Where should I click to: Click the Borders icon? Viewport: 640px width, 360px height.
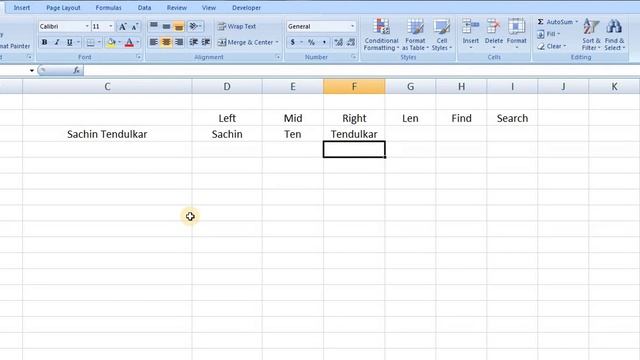click(x=90, y=42)
